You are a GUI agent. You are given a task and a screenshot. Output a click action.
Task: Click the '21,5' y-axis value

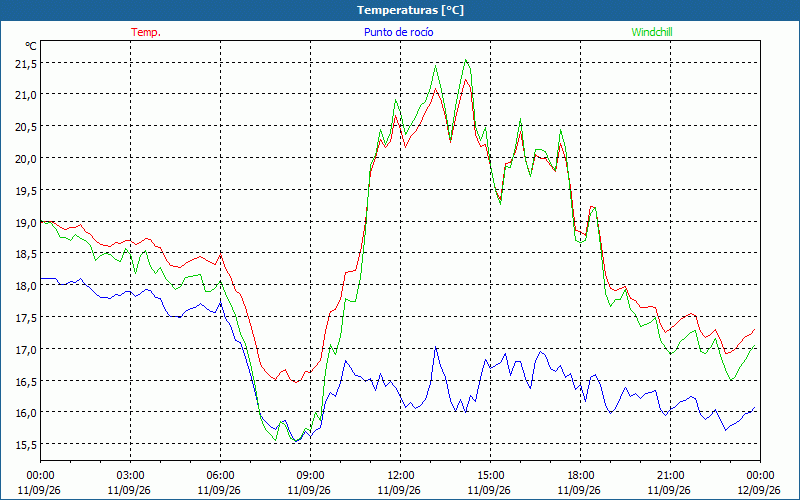click(x=26, y=64)
